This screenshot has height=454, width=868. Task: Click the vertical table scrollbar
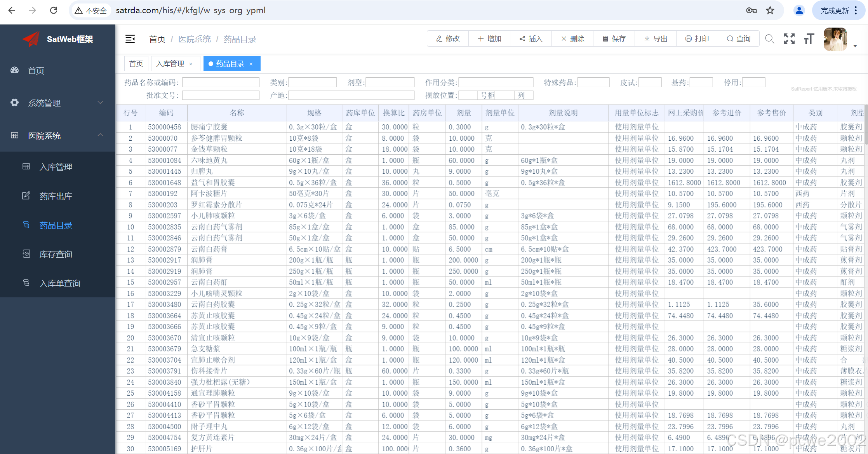[x=866, y=124]
